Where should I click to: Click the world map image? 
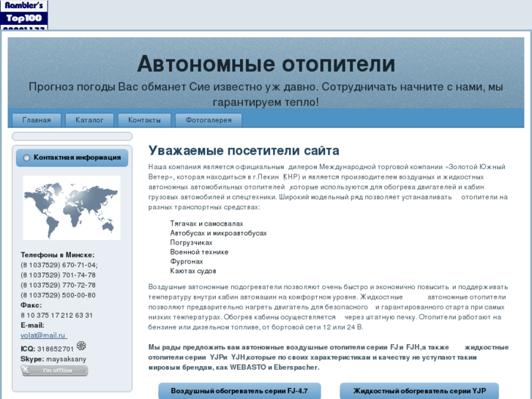(x=72, y=208)
